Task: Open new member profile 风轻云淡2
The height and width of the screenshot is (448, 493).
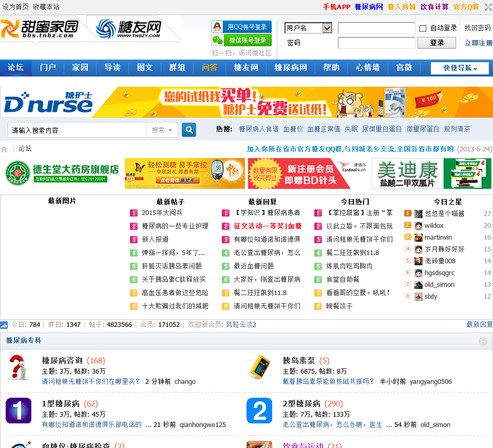Action: [241, 325]
